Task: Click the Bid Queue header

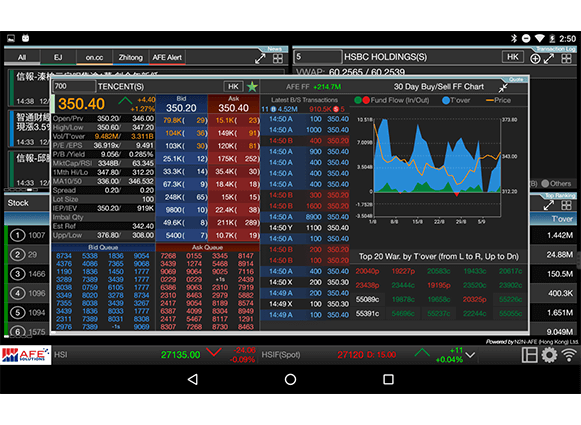Action: click(103, 247)
